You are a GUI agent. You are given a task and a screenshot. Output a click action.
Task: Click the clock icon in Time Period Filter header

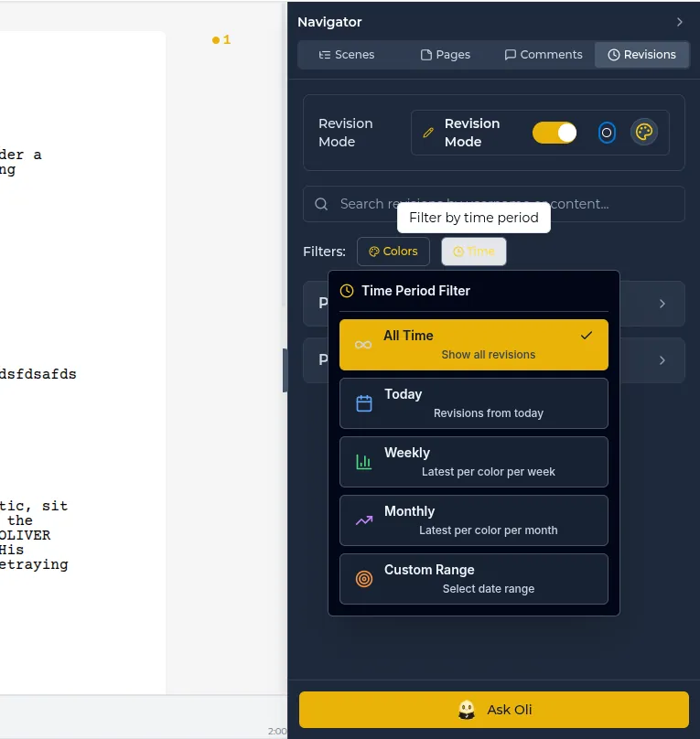pyautogui.click(x=347, y=291)
